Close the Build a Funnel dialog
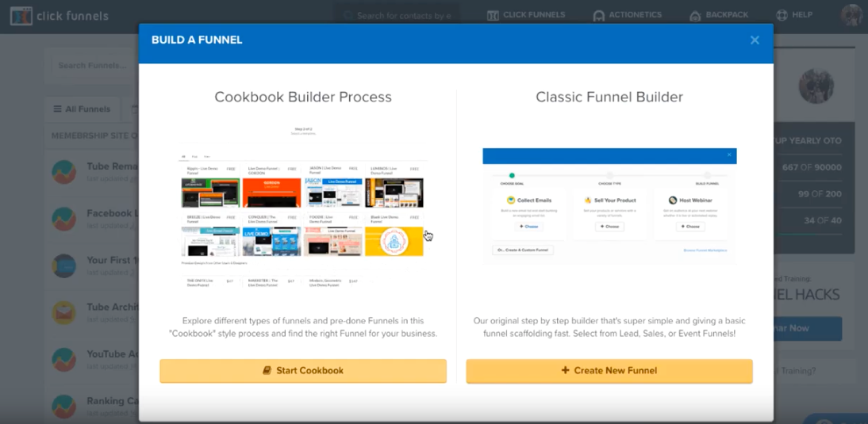The image size is (868, 424). point(755,40)
